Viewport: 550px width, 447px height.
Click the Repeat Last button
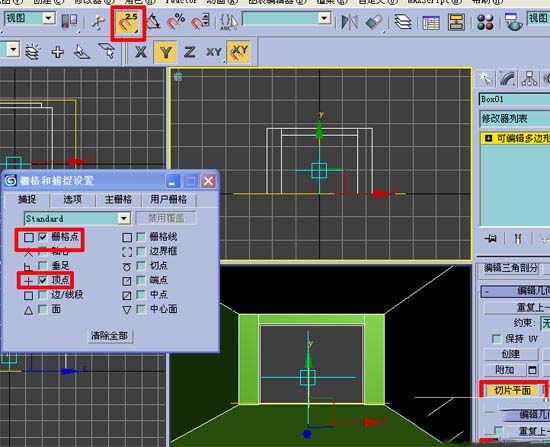(517, 308)
